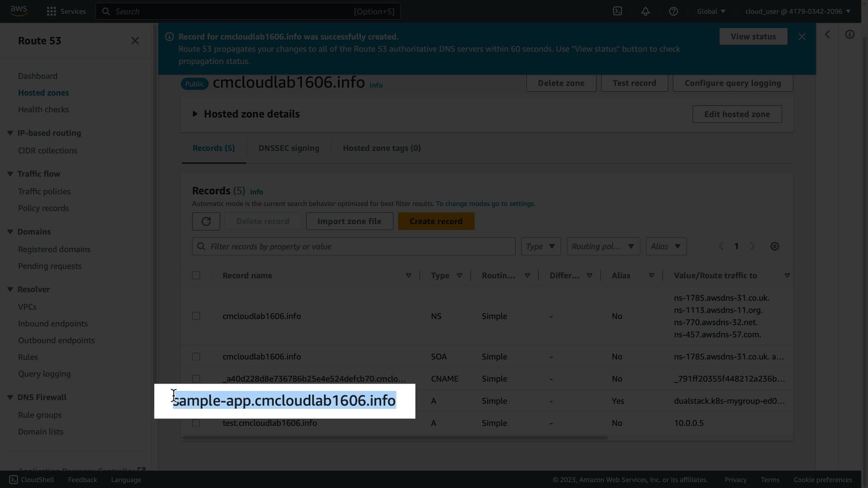
Task: Click the refresh records button
Action: point(206,221)
